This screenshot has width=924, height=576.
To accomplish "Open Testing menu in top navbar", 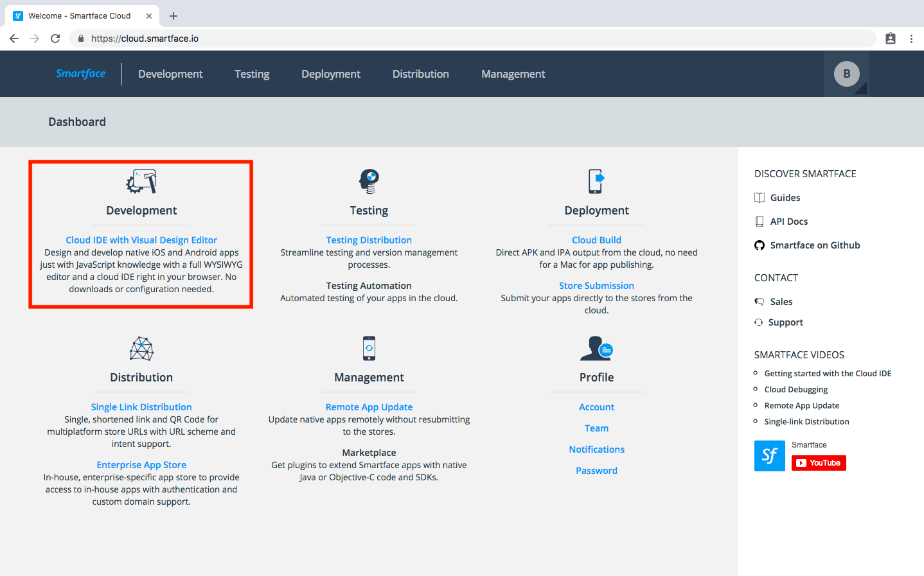I will tap(252, 74).
